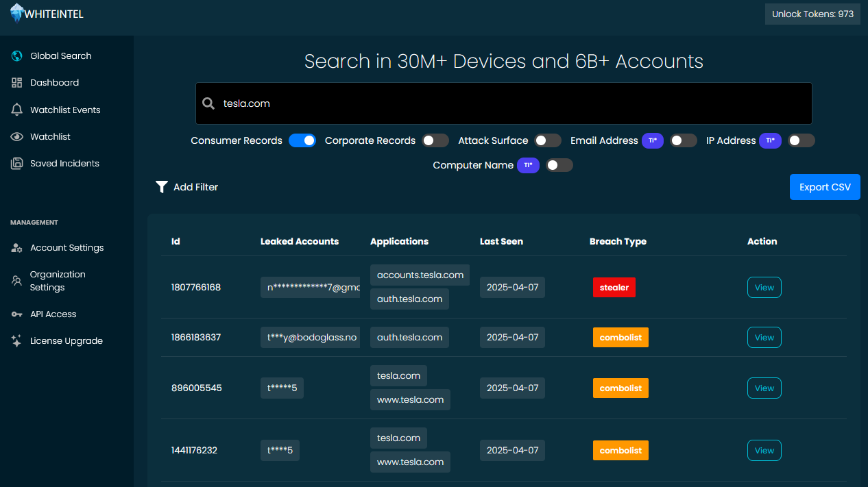Image resolution: width=868 pixels, height=487 pixels.
Task: Click the Unlock Tokens: 973 badge
Action: click(x=812, y=14)
